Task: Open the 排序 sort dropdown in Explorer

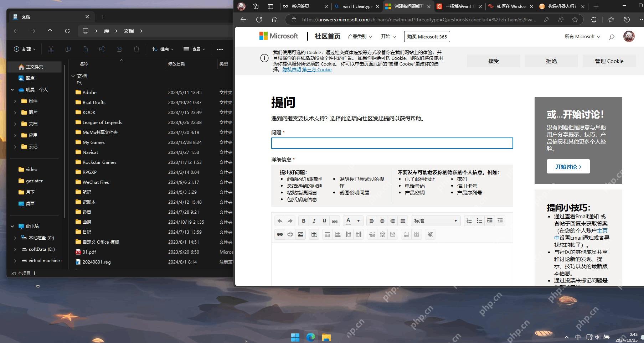Action: 163,49
